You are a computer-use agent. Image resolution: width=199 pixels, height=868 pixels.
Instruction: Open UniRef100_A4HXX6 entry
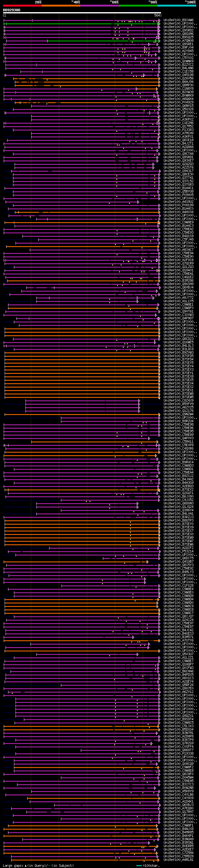[178, 212]
